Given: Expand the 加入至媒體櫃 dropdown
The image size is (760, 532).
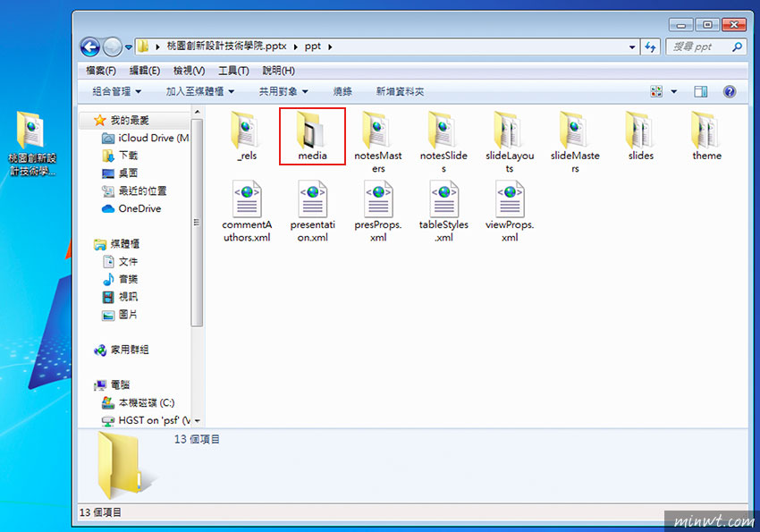Looking at the screenshot, I should (x=199, y=91).
